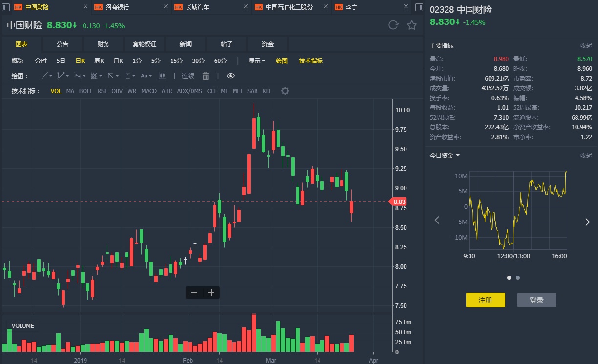Viewport: 598px width, 364px height.
Task: Select the Fibonacci/gann fan drawing tool
Action: [x=94, y=76]
